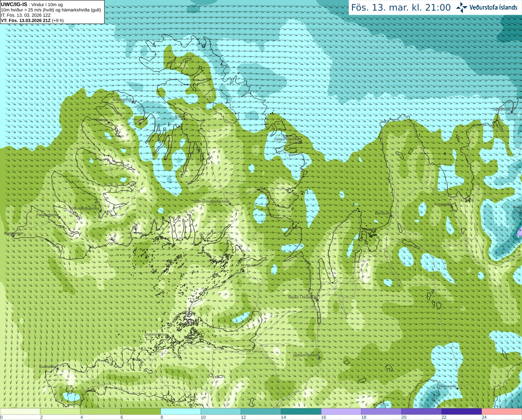Select the 18–20 m/s purple swatch
The image size is (522, 420).
[x=381, y=411]
